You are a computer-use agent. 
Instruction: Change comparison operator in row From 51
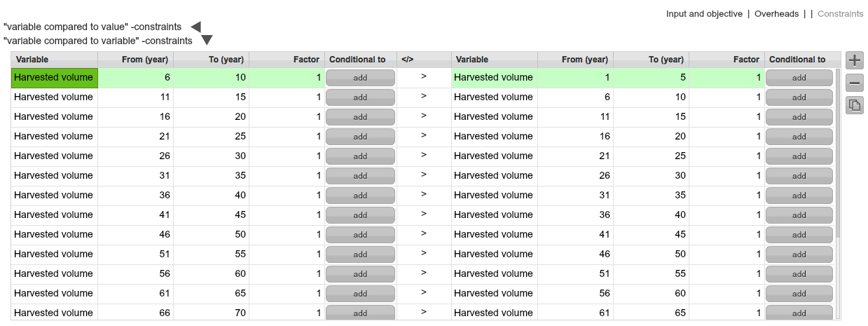[424, 254]
